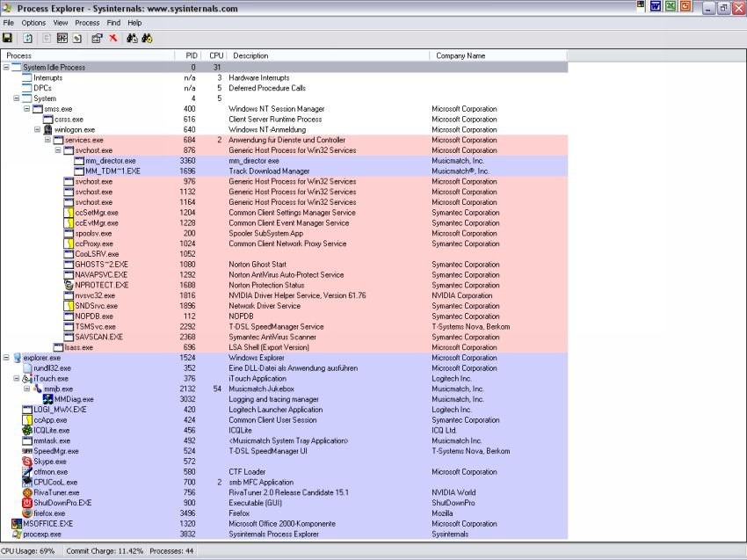Collapse the System Idle Process tree

[x=6, y=67]
